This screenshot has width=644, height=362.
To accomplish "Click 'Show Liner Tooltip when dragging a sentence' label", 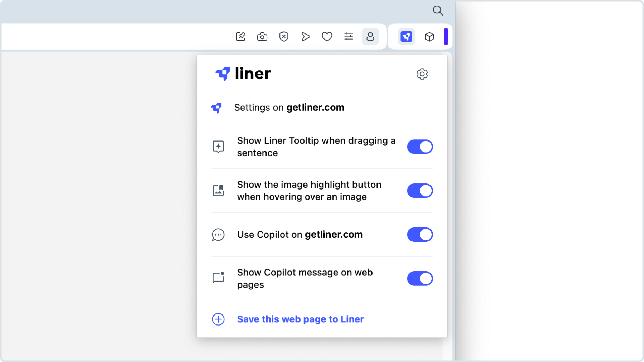I will 316,147.
